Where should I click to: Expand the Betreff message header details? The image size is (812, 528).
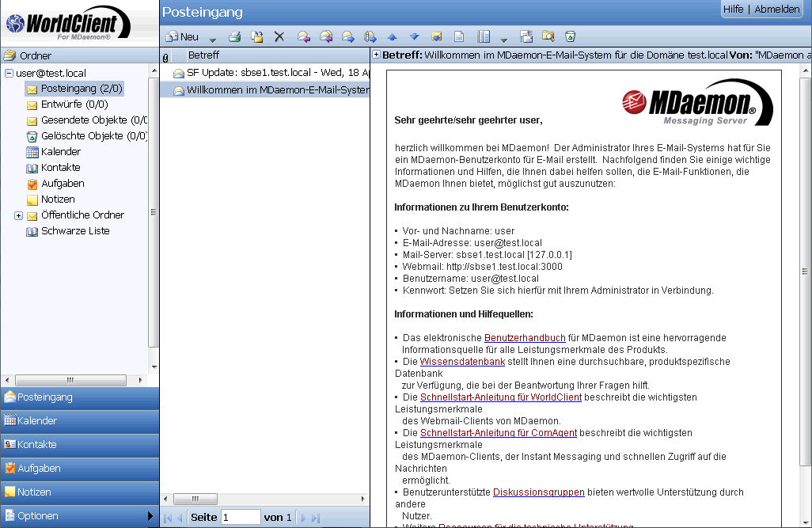(376, 55)
